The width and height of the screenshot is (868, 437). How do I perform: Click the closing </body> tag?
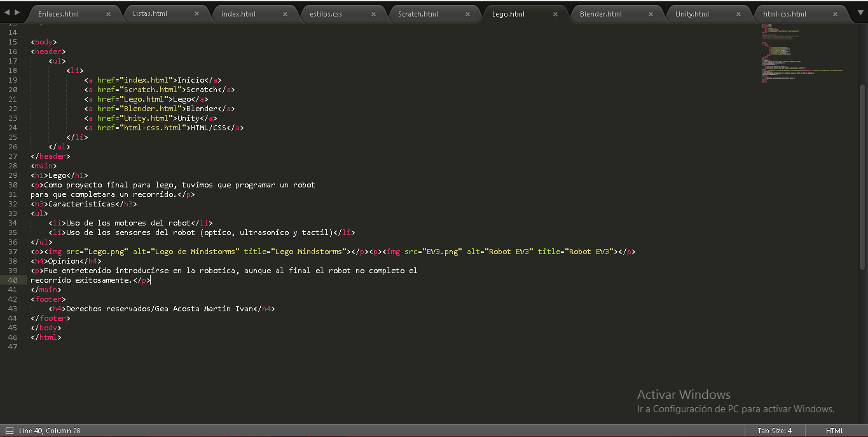(x=46, y=328)
